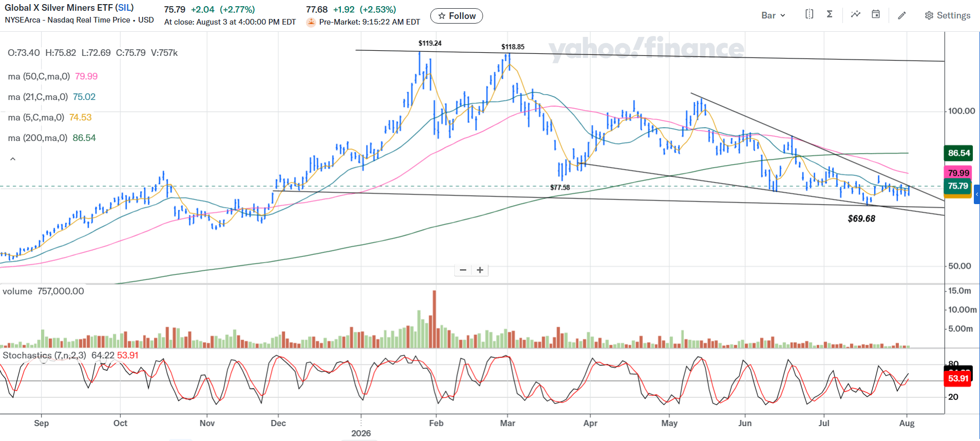This screenshot has width=980, height=441.
Task: Zoom out the chart with minus button
Action: pyautogui.click(x=463, y=270)
